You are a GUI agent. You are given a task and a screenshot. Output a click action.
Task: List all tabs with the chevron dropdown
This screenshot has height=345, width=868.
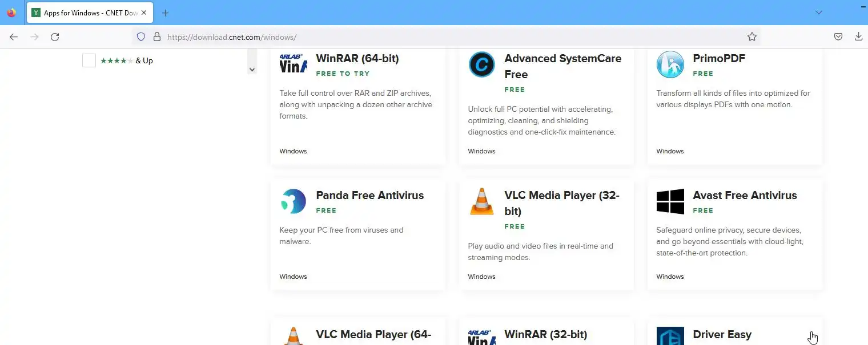tap(819, 13)
